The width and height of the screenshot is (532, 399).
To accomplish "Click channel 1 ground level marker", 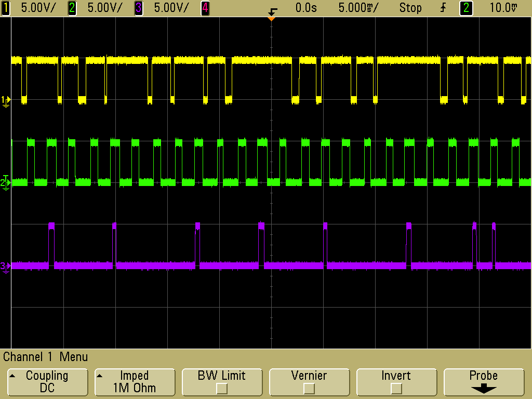I will tap(5, 100).
